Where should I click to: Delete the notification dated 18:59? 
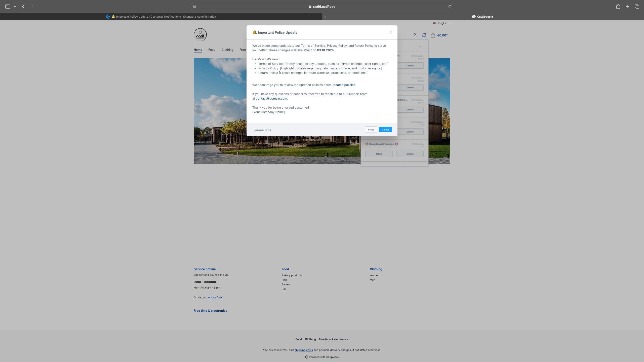tap(410, 66)
